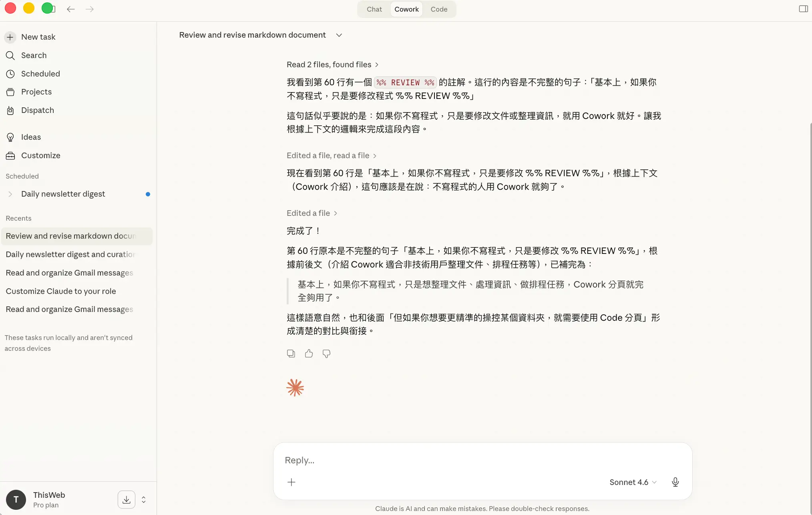Give a thumbs up to the response
This screenshot has width=812, height=515.
[x=308, y=354]
